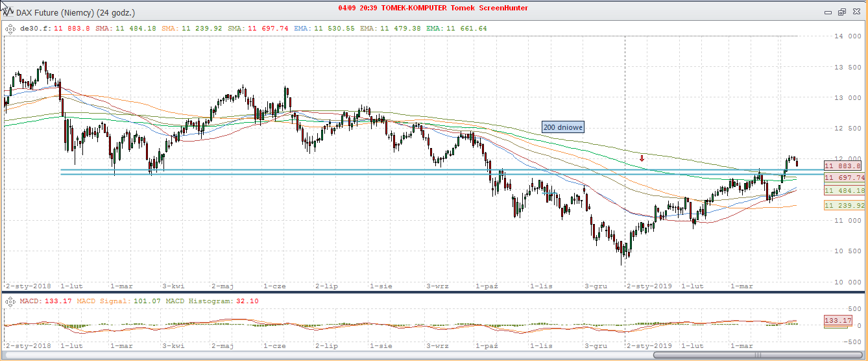
Task: Click the move handle icon beside MACD legend
Action: (x=10, y=301)
